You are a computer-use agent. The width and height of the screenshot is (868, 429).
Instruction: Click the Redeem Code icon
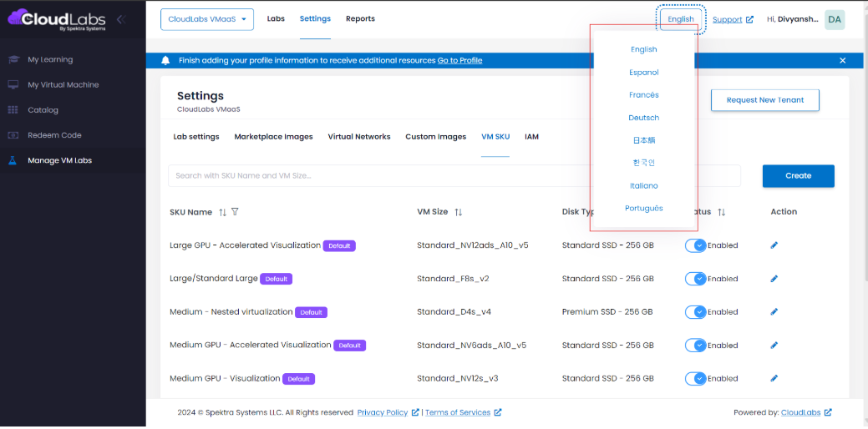[13, 135]
